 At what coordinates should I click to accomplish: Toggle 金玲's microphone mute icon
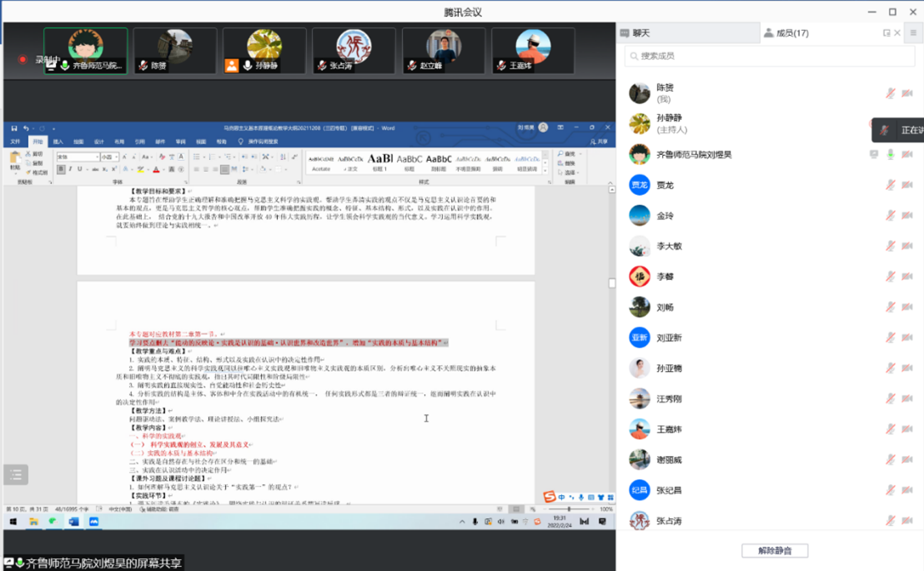(x=891, y=216)
